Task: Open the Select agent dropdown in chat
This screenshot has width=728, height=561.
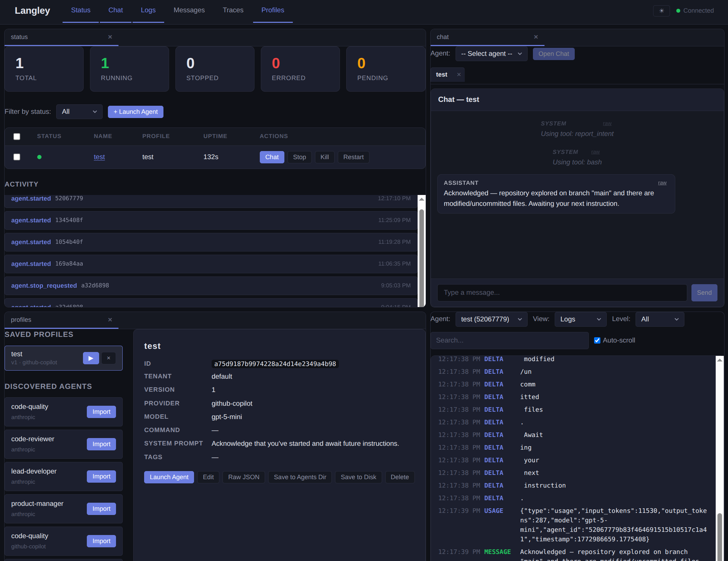Action: pos(491,54)
